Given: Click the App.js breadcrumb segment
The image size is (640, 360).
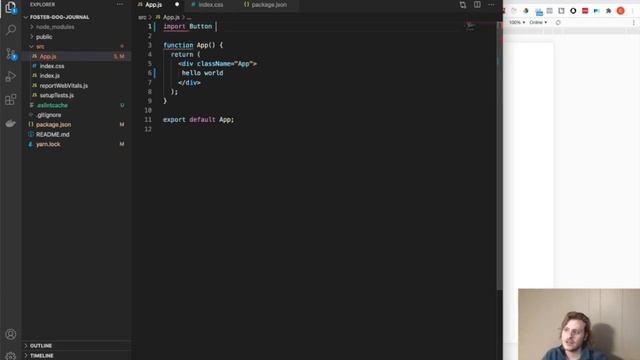Looking at the screenshot, I should point(171,17).
